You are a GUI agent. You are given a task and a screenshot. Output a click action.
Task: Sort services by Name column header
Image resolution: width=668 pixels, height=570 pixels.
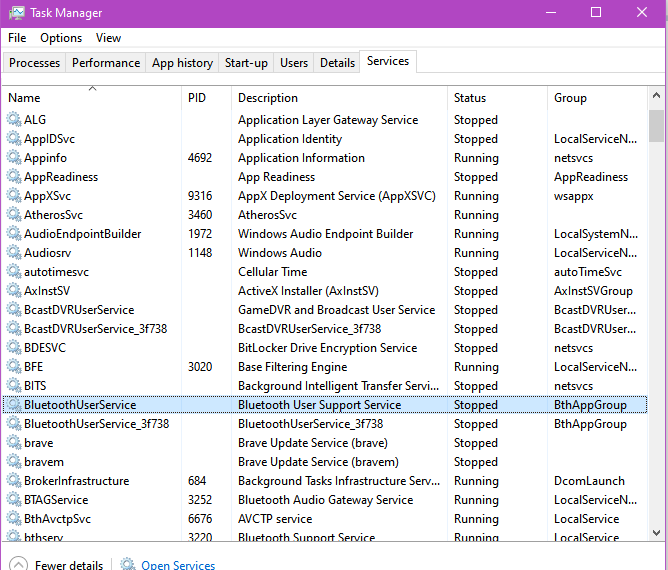tap(24, 98)
